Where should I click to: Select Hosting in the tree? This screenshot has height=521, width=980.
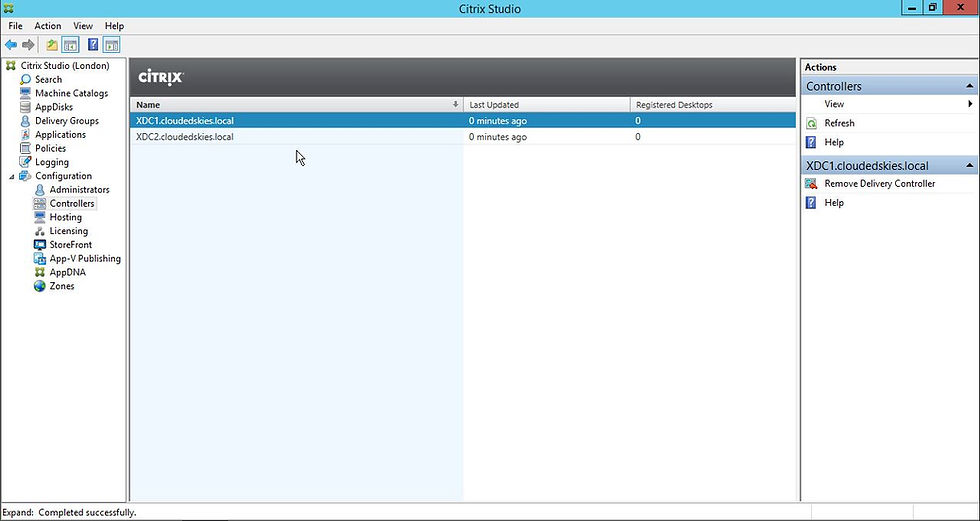tap(66, 217)
